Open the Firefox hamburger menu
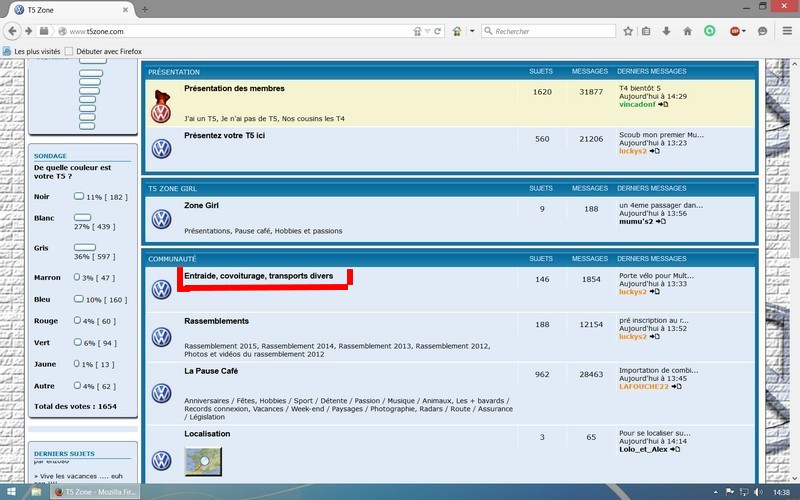Image resolution: width=800 pixels, height=500 pixels. point(787,31)
